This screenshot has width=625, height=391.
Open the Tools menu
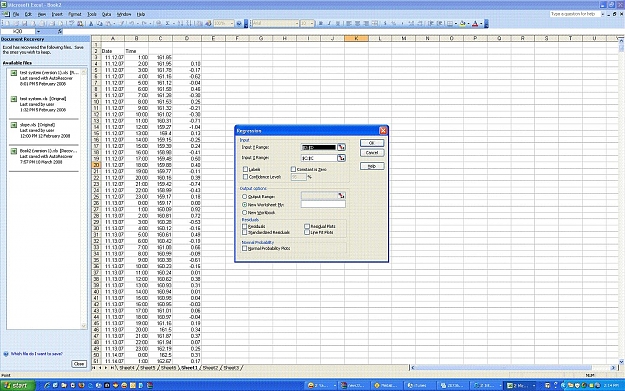coord(92,14)
